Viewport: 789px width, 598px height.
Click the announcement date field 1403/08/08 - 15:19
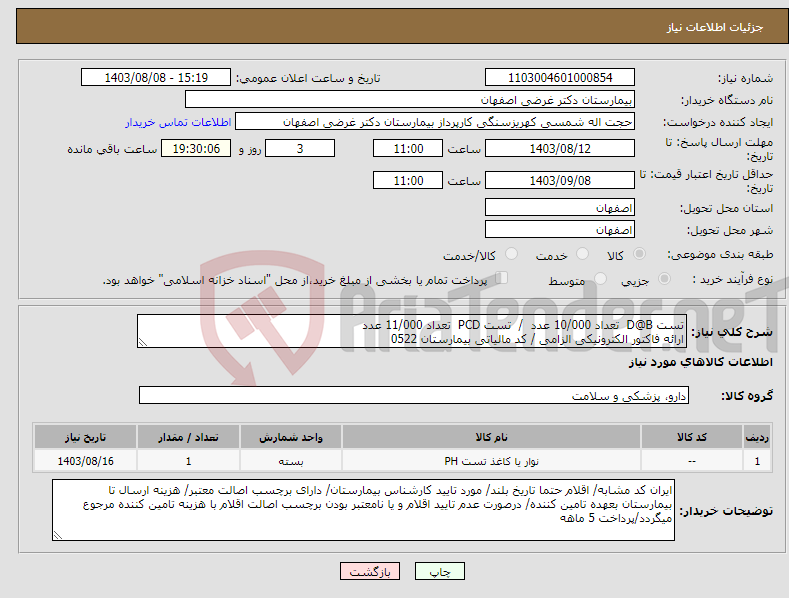tap(156, 78)
